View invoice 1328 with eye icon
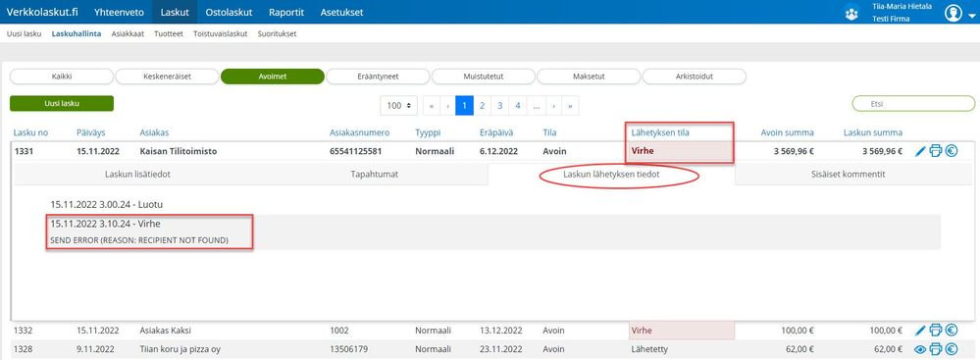 coord(920,349)
